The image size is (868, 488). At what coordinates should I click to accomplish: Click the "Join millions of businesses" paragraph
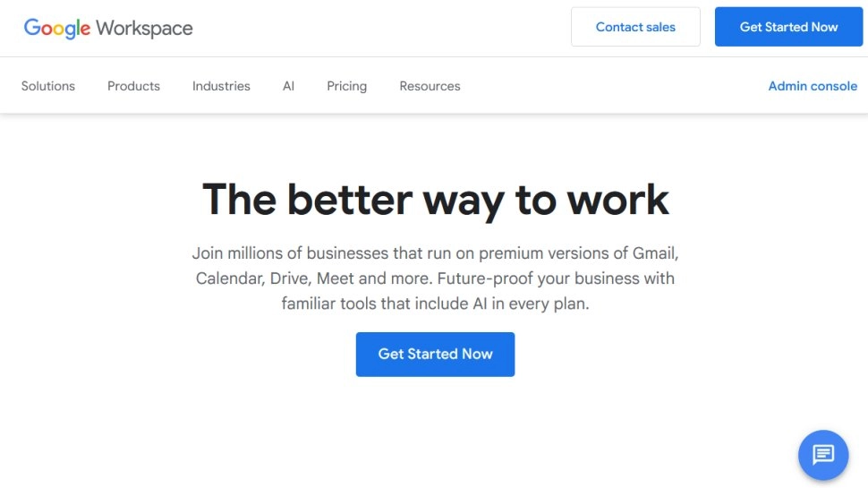(435, 278)
